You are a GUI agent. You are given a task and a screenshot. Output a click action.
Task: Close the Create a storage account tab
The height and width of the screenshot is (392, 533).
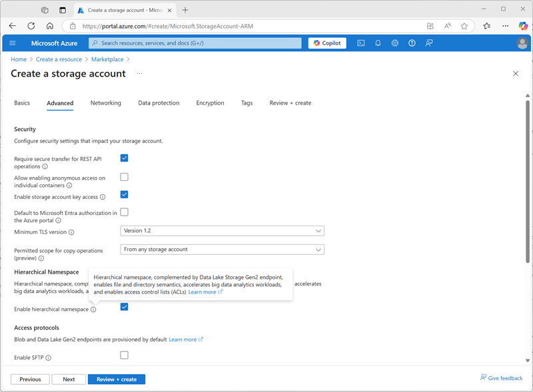(x=169, y=10)
